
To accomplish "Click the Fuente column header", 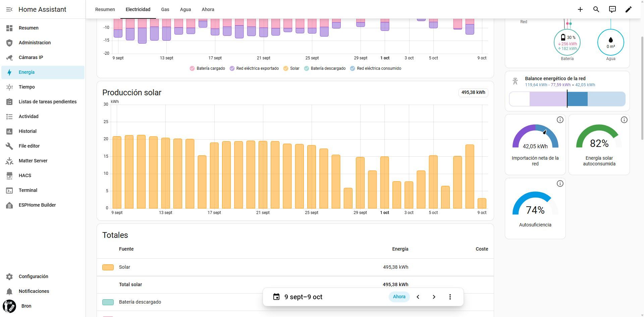I will point(126,249).
